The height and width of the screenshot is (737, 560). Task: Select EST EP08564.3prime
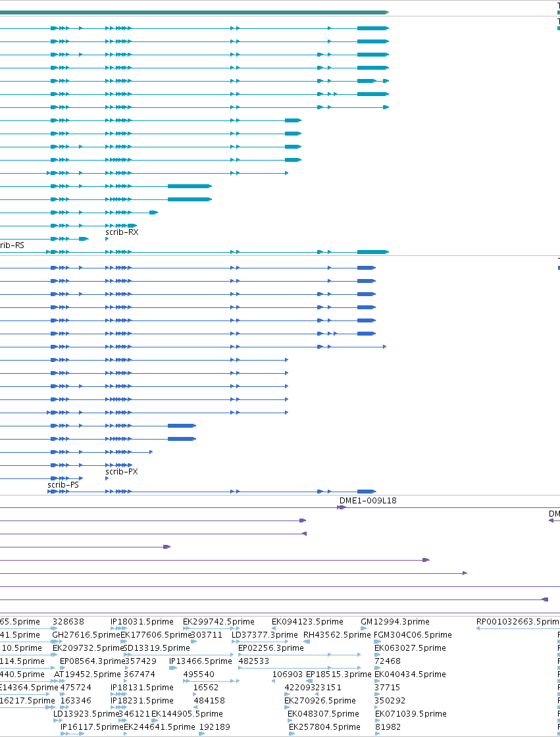click(92, 661)
